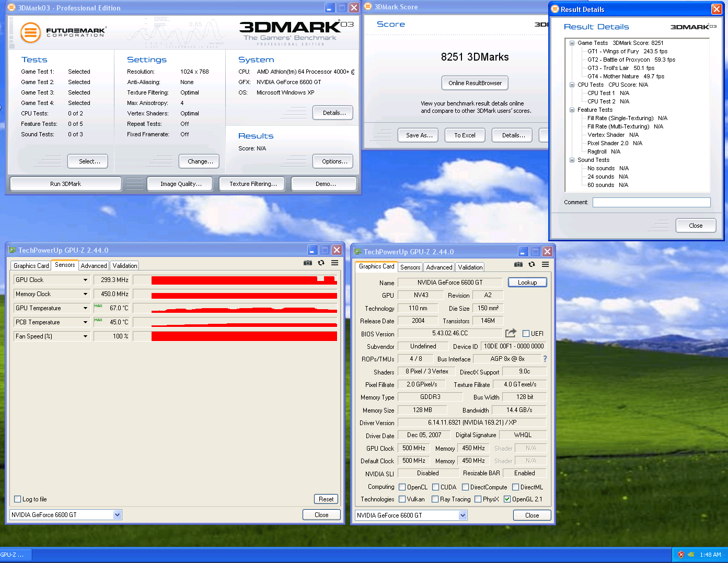
Task: Select GT1 - Wings of Fury result row
Action: pyautogui.click(x=627, y=51)
